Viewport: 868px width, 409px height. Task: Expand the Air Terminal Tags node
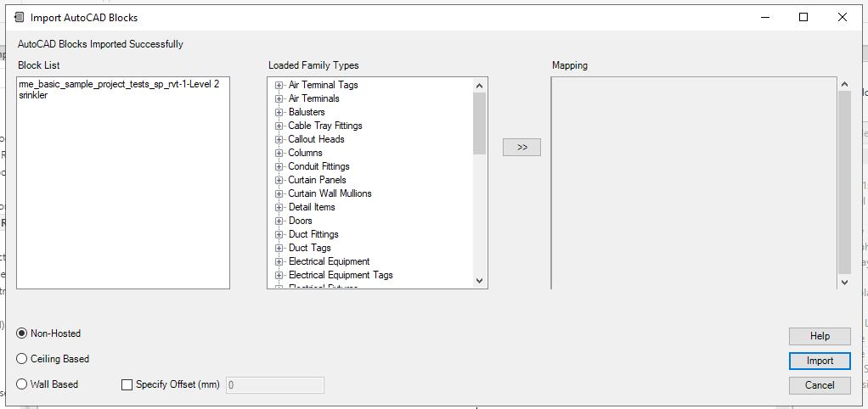coord(279,85)
